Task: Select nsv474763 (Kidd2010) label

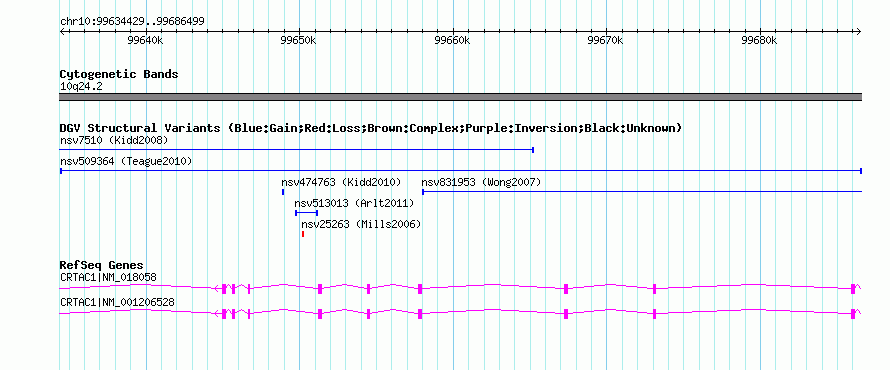Action: pyautogui.click(x=341, y=182)
